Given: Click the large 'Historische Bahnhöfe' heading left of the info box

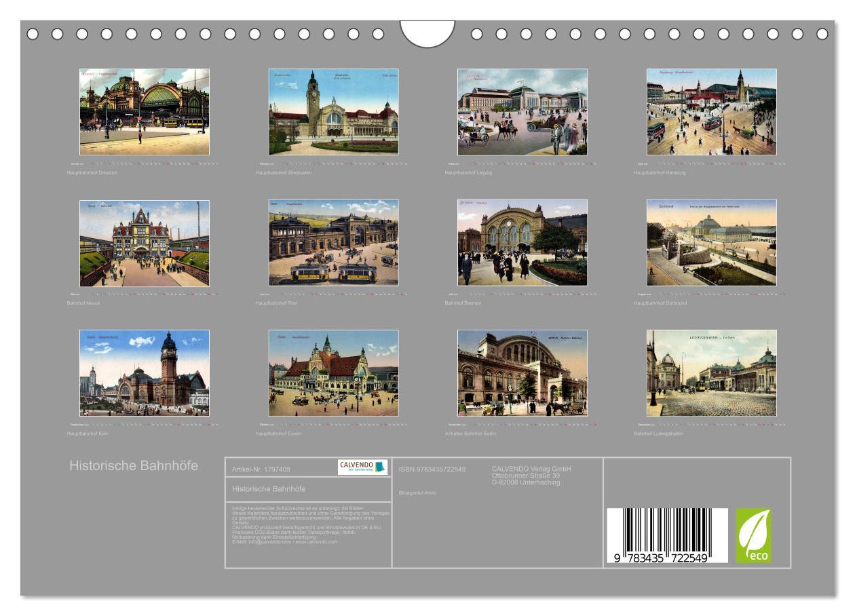Looking at the screenshot, I should tap(134, 466).
